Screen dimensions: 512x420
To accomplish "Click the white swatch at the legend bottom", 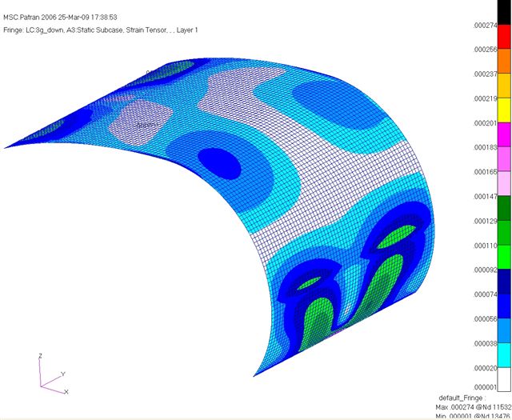I will pos(504,379).
